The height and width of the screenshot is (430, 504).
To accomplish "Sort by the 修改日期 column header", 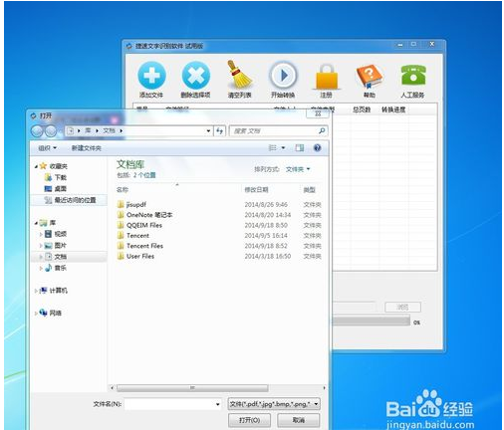I will (x=256, y=190).
